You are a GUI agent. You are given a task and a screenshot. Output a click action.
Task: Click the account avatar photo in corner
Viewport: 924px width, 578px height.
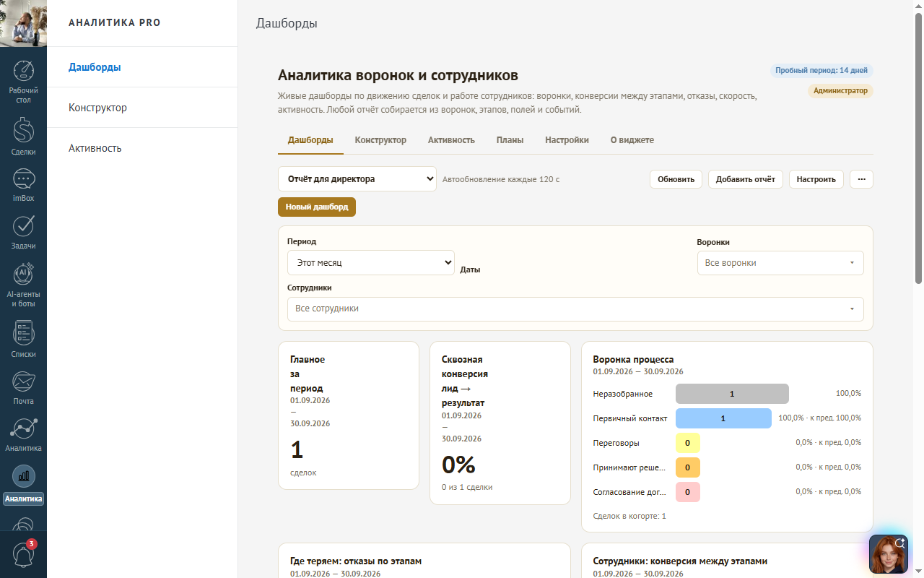pyautogui.click(x=23, y=23)
